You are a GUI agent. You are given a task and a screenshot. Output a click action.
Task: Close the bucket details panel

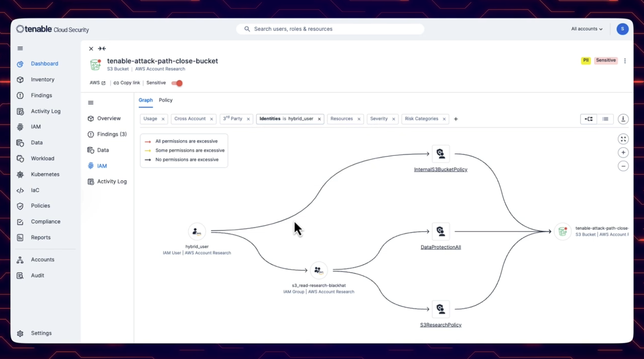91,49
